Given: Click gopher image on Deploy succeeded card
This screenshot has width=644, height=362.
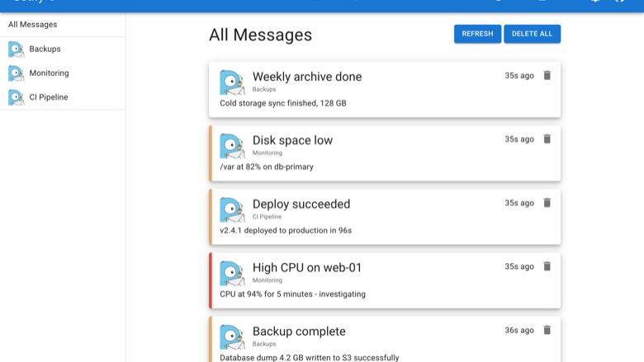Looking at the screenshot, I should (x=232, y=210).
